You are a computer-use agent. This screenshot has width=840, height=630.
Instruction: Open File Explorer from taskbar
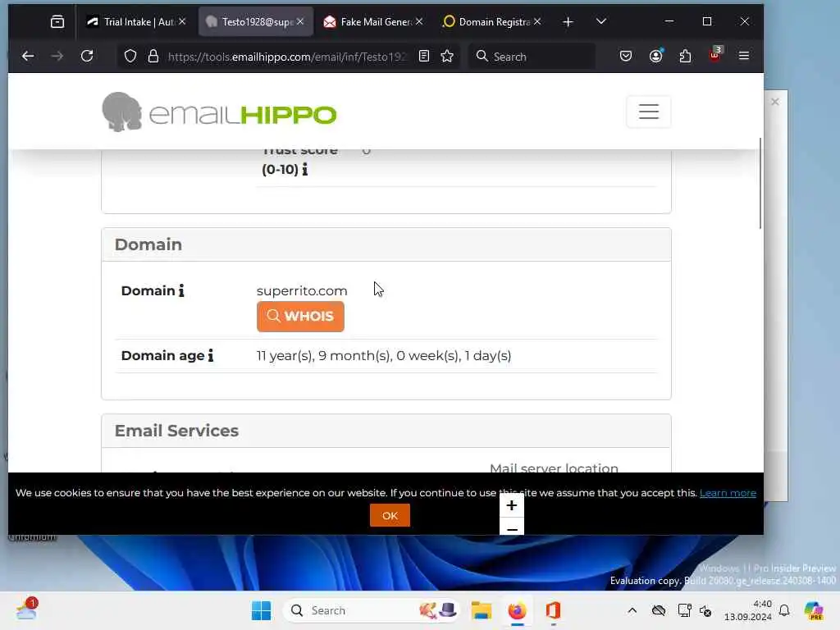(x=481, y=610)
